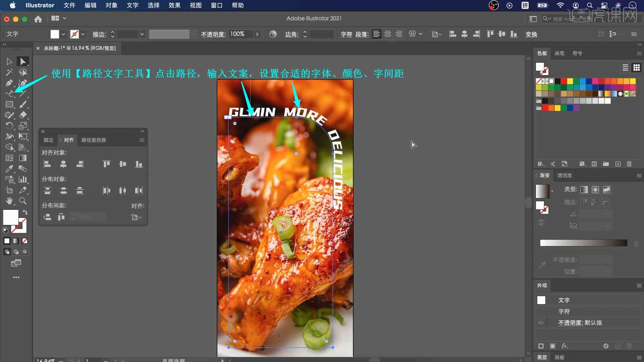Click 边角 link in control bar

coord(291,34)
